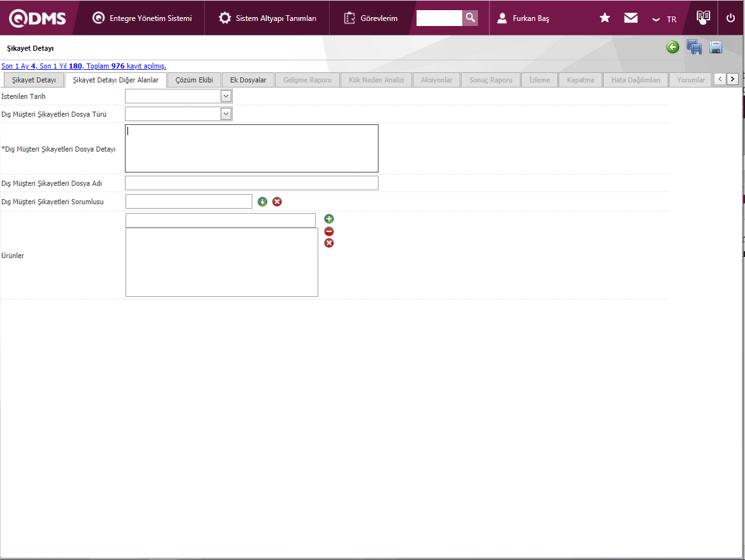The height and width of the screenshot is (560, 745).
Task: Click the Dosya Adı text field
Action: pos(251,183)
